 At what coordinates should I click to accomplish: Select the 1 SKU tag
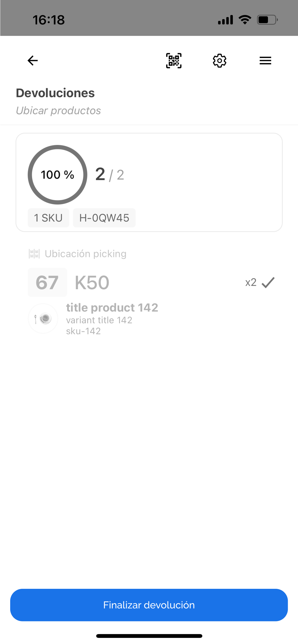pyautogui.click(x=48, y=218)
